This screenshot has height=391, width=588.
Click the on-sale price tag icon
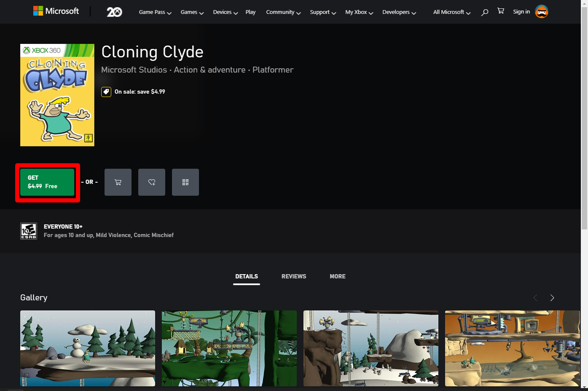106,92
